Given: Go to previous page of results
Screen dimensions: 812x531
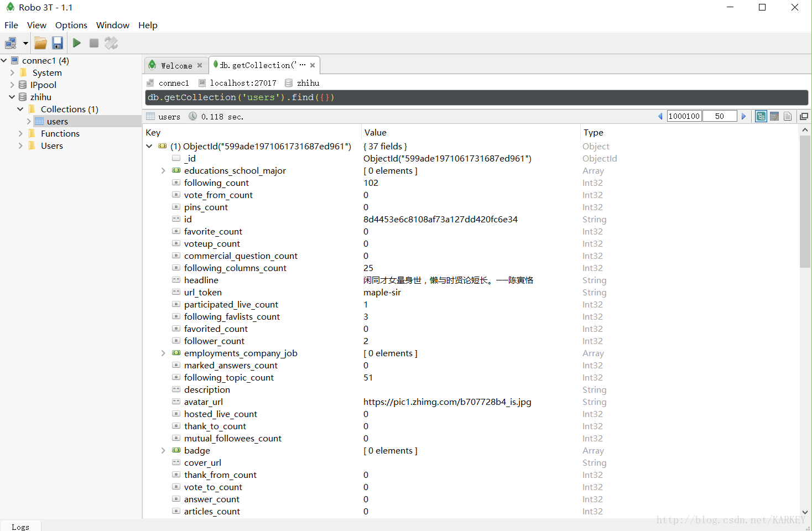Looking at the screenshot, I should point(660,116).
